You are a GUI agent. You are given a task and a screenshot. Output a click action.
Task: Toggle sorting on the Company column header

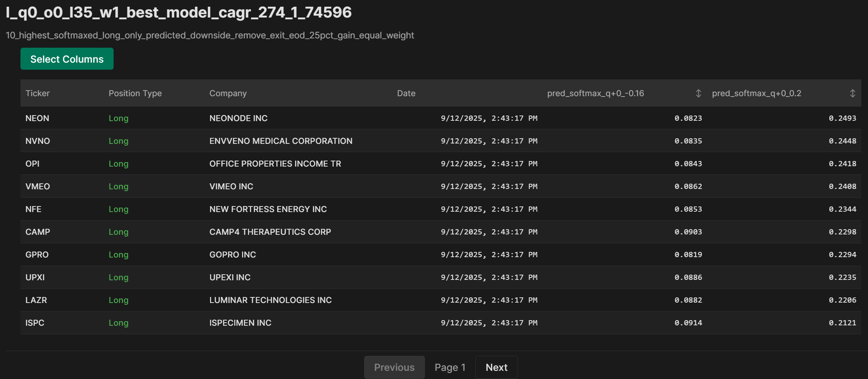coord(228,93)
